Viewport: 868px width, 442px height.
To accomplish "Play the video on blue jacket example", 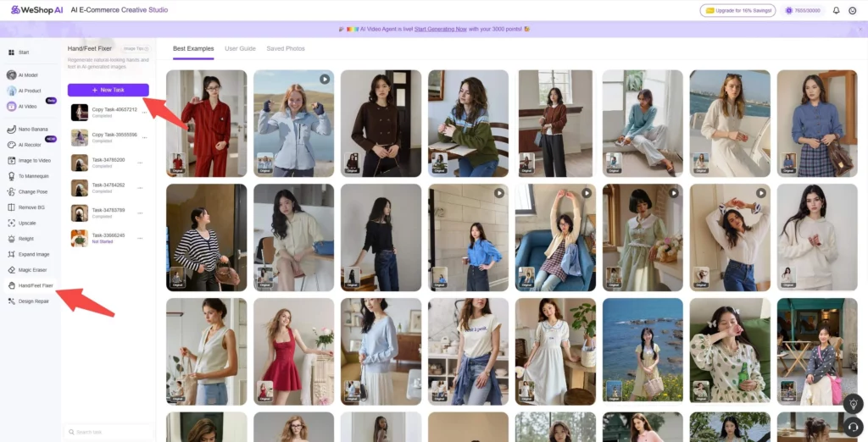I will 325,79.
